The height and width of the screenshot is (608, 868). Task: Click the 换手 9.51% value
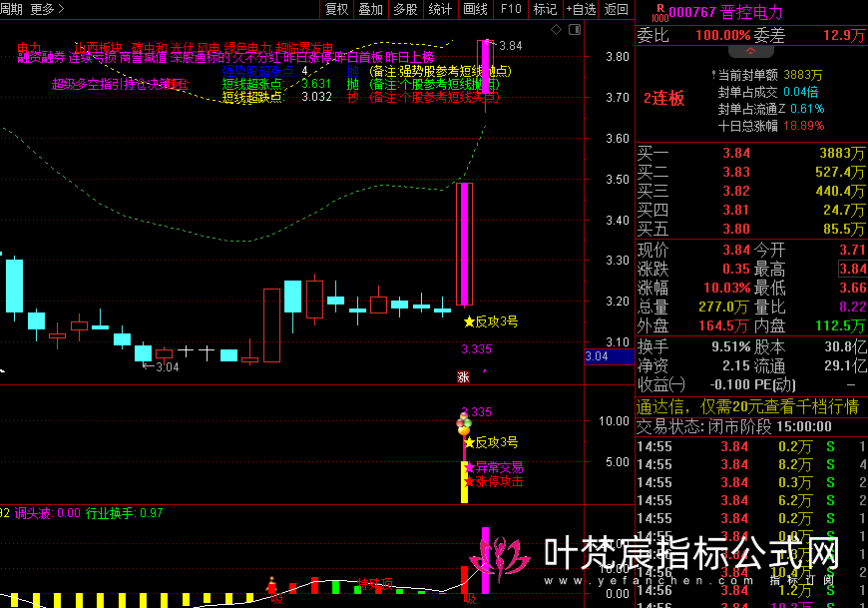pyautogui.click(x=730, y=347)
